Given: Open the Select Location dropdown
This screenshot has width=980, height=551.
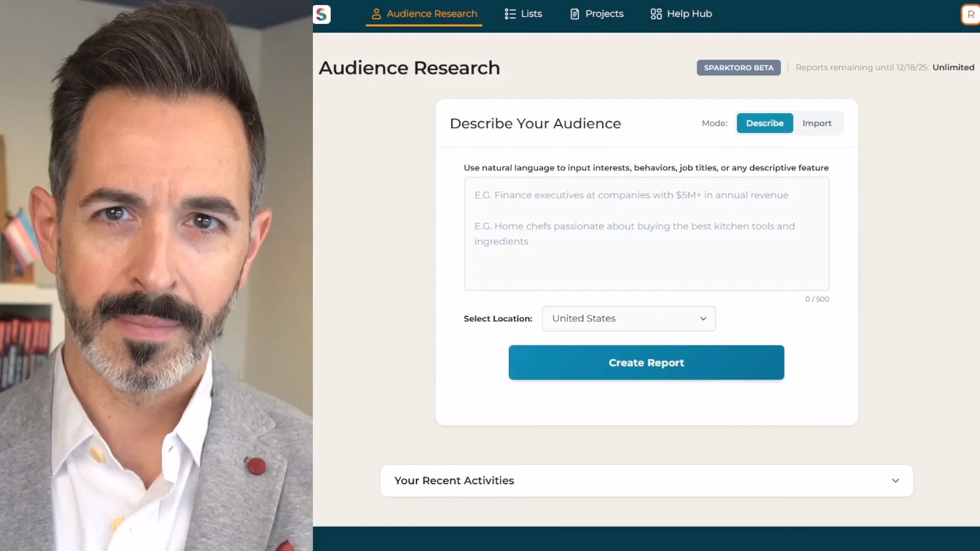Looking at the screenshot, I should click(628, 318).
